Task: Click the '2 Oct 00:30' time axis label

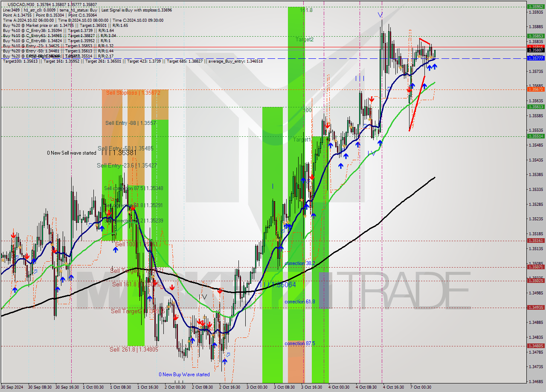Action: coord(175,387)
